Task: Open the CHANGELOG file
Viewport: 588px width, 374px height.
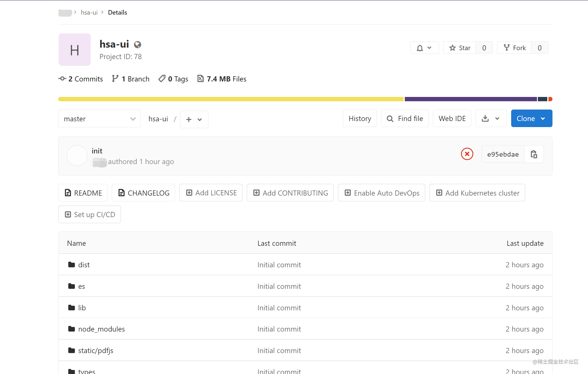Action: pyautogui.click(x=144, y=193)
